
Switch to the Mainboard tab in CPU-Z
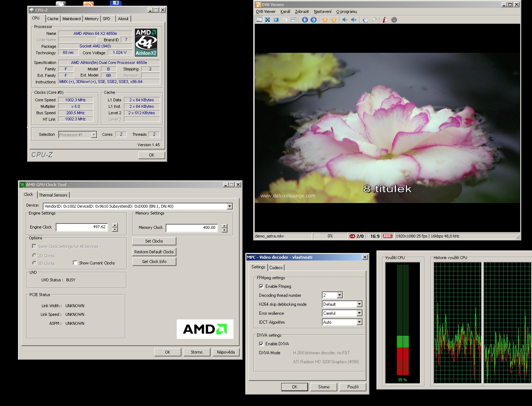(x=71, y=19)
